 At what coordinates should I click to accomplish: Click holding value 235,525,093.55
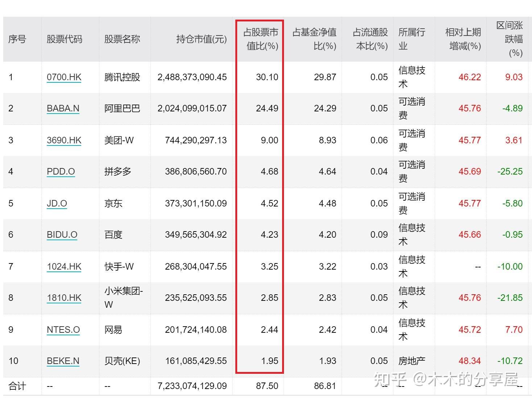point(196,298)
